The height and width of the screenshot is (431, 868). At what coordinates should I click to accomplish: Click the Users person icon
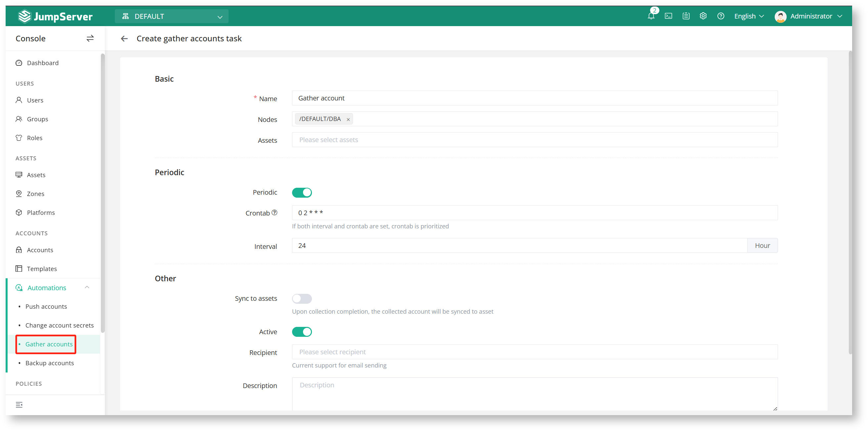coord(19,100)
